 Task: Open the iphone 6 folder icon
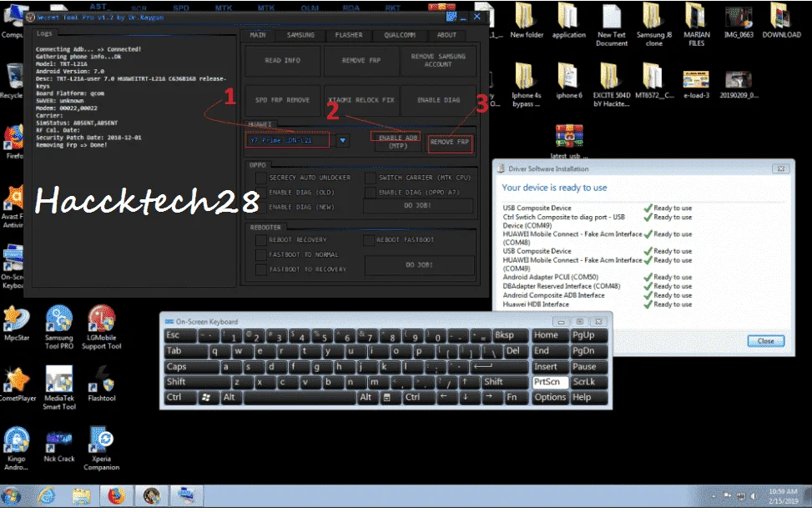coord(568,81)
